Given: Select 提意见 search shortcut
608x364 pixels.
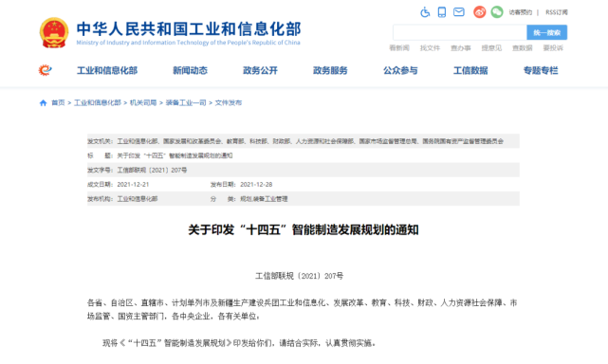Looking at the screenshot, I should coord(491,48).
